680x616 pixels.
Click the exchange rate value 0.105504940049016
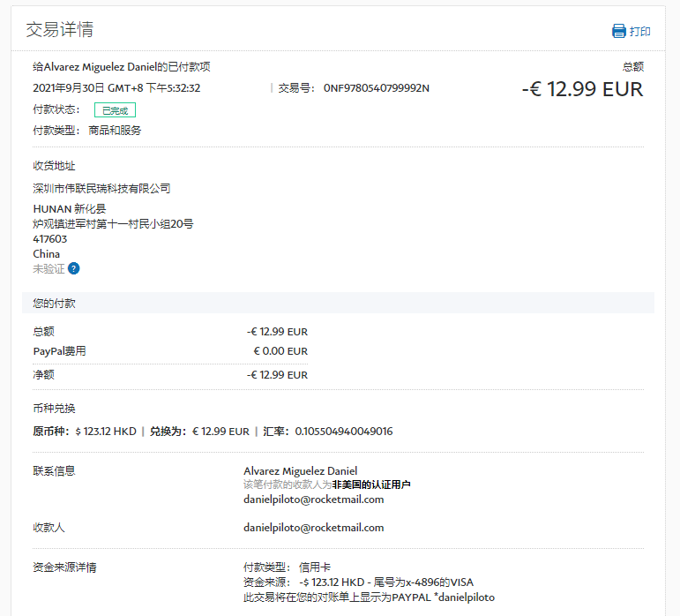pyautogui.click(x=343, y=432)
